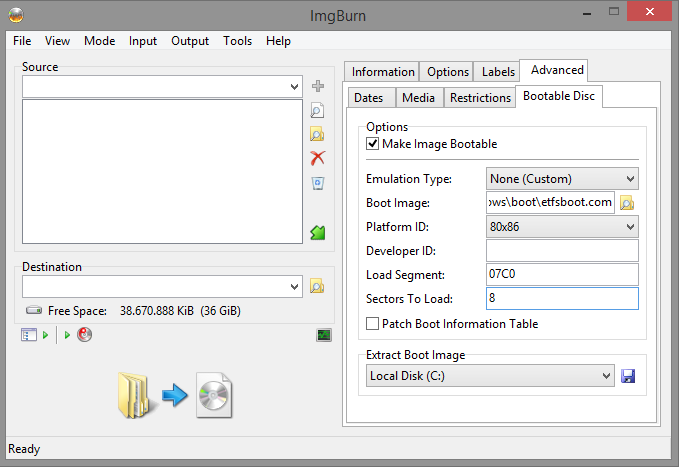The width and height of the screenshot is (679, 467).
Task: Open the Extract Boot Image drive dropdown
Action: tap(607, 376)
